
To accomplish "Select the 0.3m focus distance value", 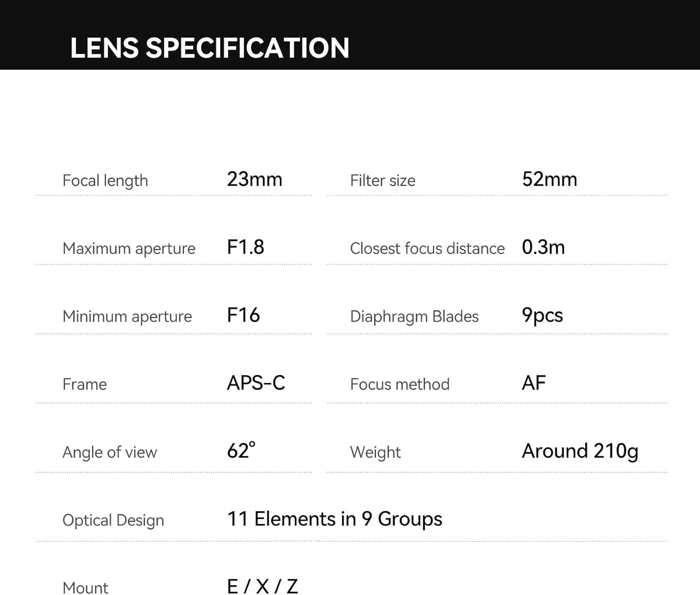I will (x=543, y=247).
